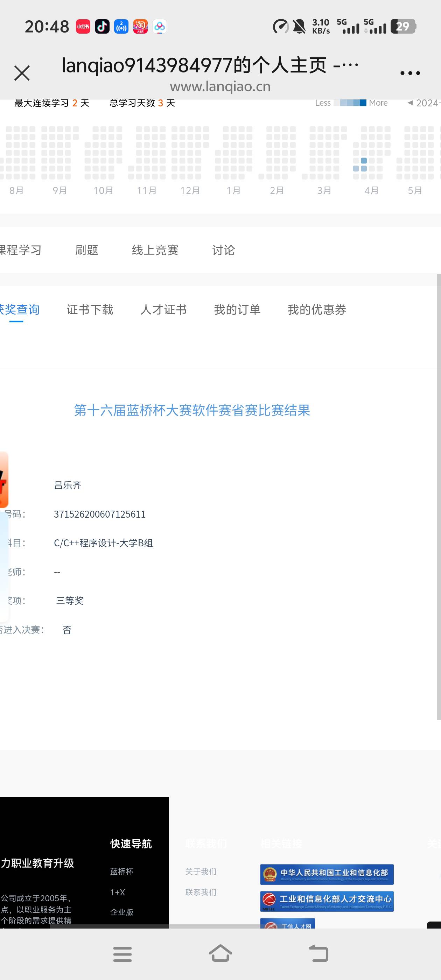Click the highlighted April activity square
This screenshot has height=980, width=441.
tap(364, 161)
